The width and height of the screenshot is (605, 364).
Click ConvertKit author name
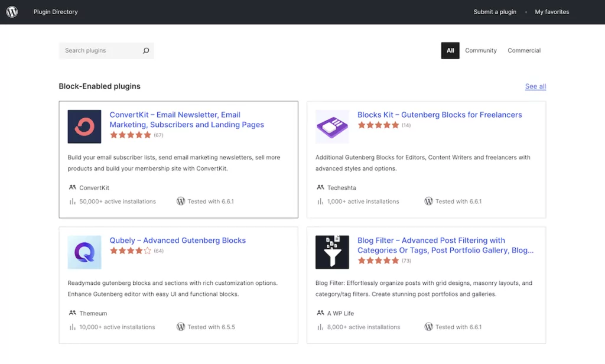[x=94, y=187]
